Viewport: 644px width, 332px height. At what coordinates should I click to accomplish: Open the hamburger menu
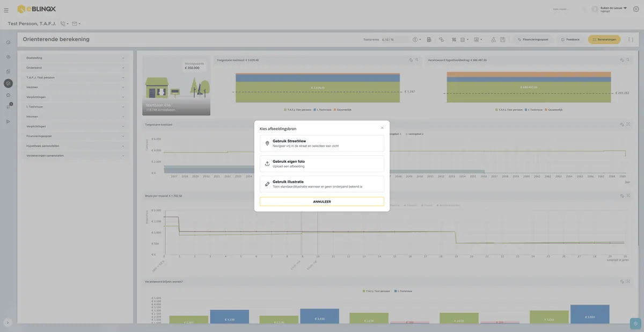point(6,10)
